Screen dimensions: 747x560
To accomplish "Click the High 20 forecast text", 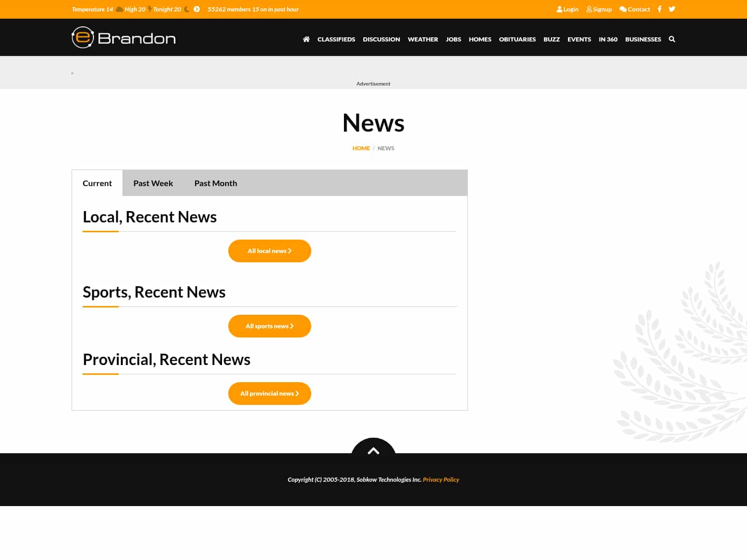I will pyautogui.click(x=135, y=9).
